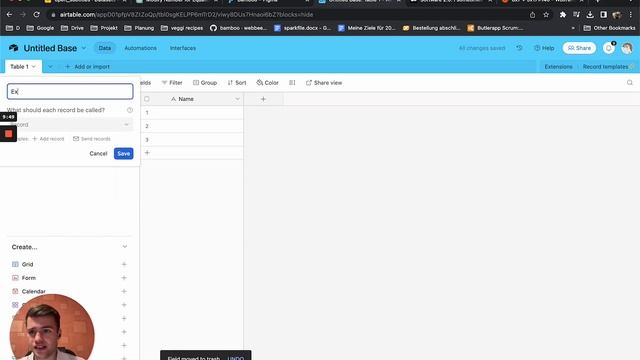
Task: Open Extensions
Action: click(x=558, y=67)
